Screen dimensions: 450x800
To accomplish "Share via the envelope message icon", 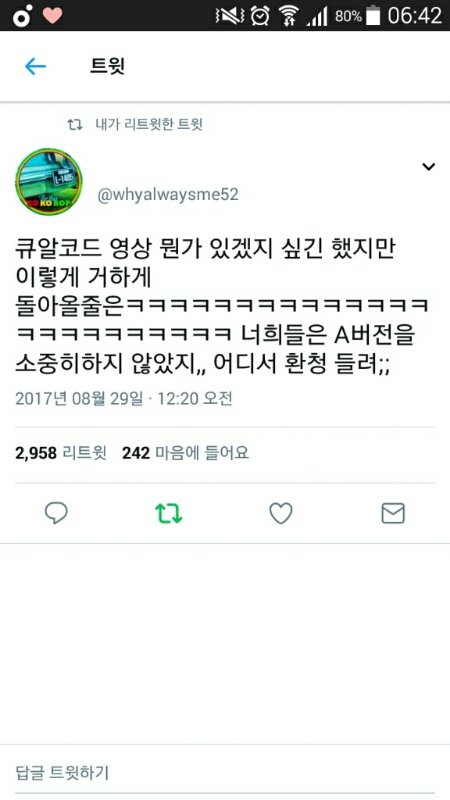I will point(393,513).
